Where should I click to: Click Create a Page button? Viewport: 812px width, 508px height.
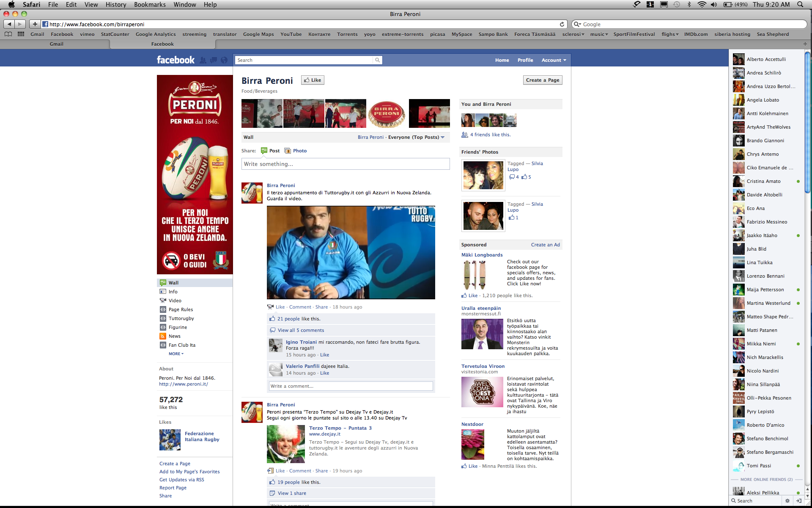pyautogui.click(x=543, y=80)
